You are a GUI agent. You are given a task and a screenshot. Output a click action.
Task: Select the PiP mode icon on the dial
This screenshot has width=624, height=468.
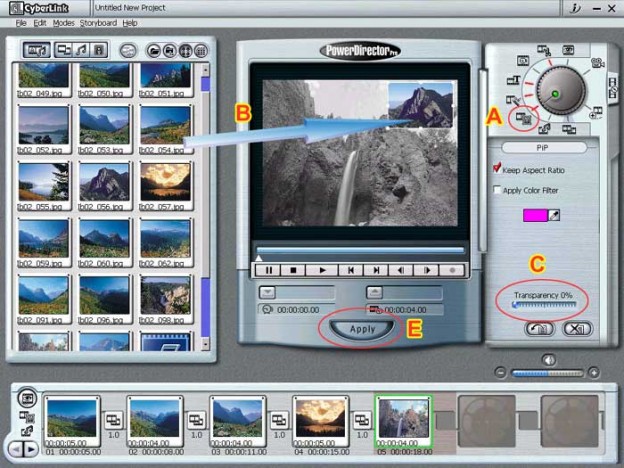click(523, 118)
